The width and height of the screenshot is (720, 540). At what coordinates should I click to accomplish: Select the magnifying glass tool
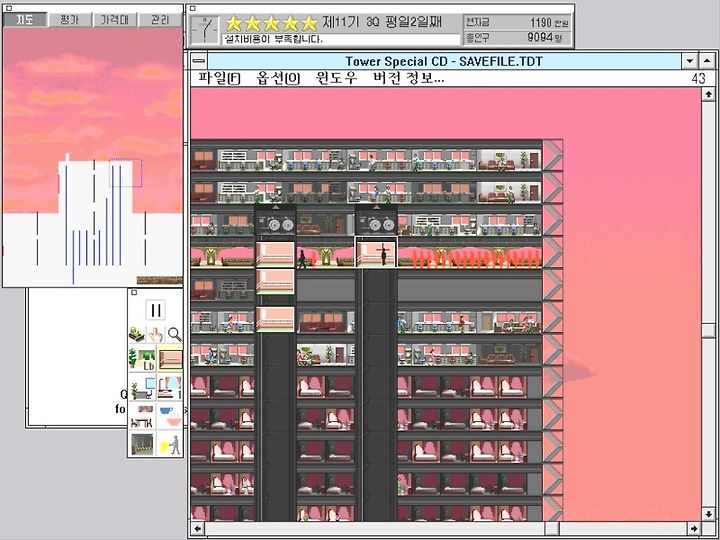pos(174,335)
